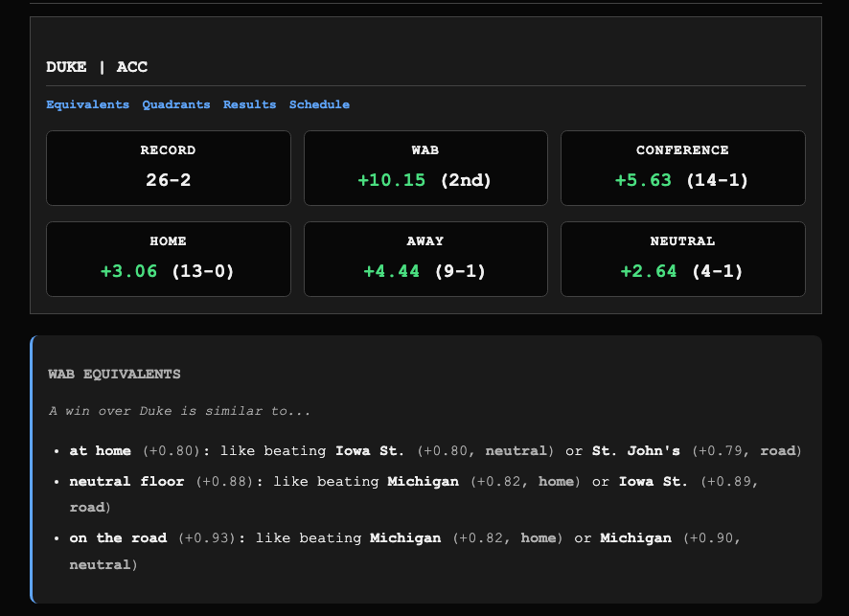Select the WAB card value +10.15
This screenshot has width=849, height=616.
[x=392, y=180]
